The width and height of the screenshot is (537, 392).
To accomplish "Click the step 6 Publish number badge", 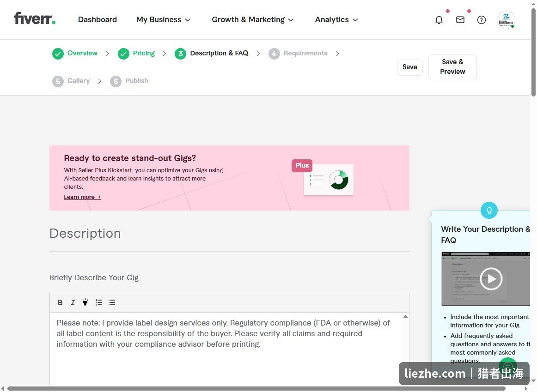I will pos(116,81).
